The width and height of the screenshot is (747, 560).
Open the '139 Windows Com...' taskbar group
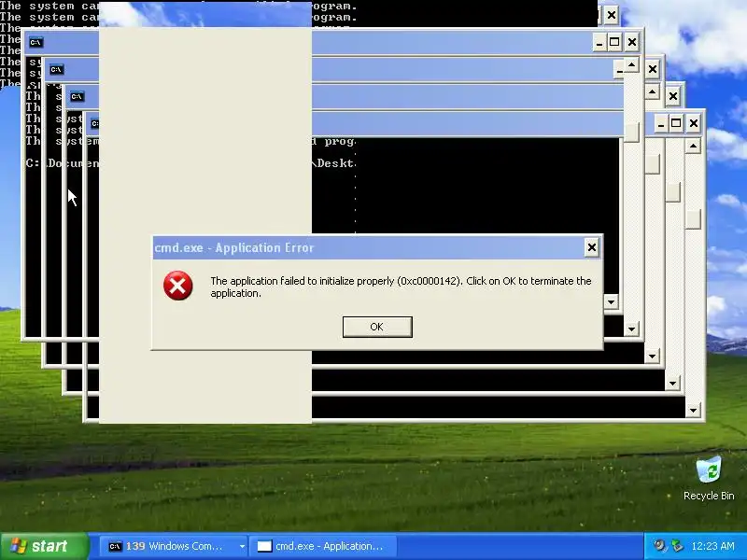(x=172, y=546)
